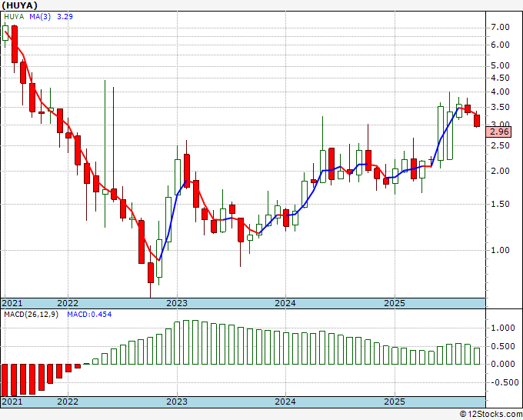The width and height of the screenshot is (523, 420).
Task: Click 2023 on the MACD timeline
Action: click(x=177, y=402)
